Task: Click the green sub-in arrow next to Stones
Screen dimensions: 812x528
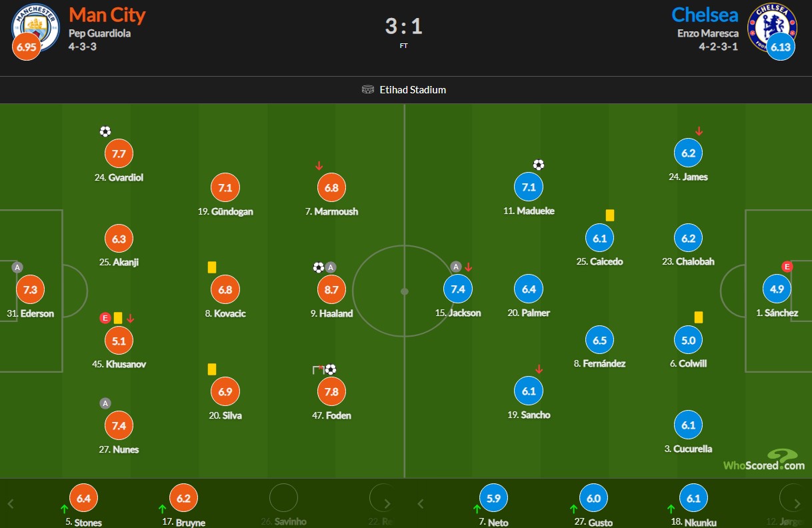Action: tap(65, 509)
